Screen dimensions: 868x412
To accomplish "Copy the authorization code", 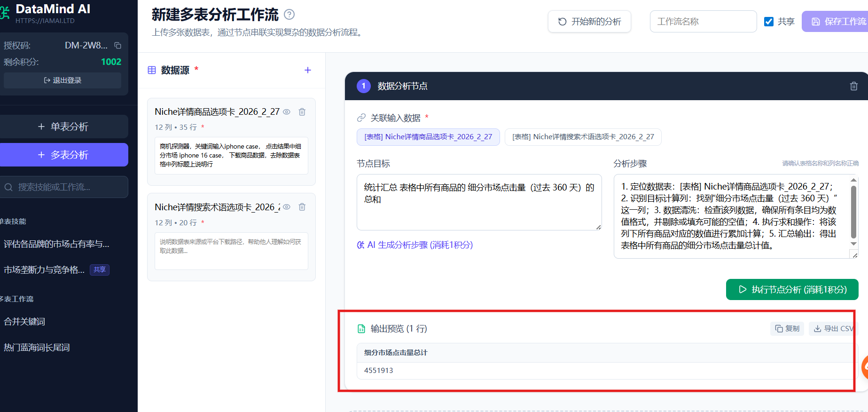I will coord(118,46).
